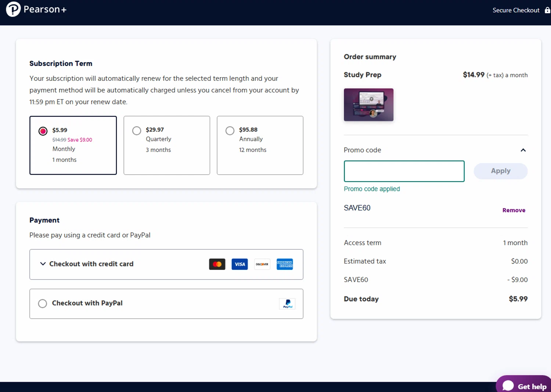This screenshot has height=392, width=551.
Task: Click the Subscription Term heading
Action: pyautogui.click(x=61, y=63)
